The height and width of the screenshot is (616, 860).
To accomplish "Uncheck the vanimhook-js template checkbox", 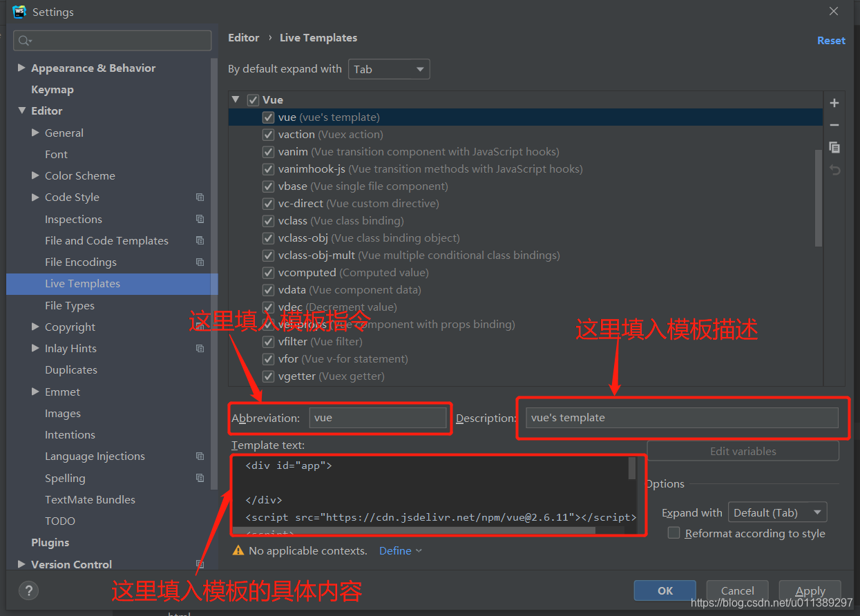I will [268, 169].
